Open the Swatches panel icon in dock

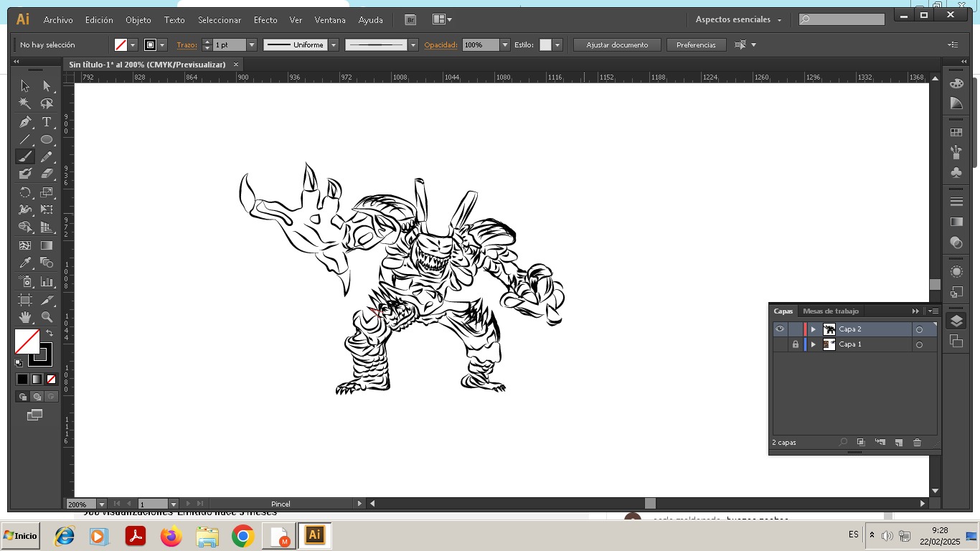956,133
